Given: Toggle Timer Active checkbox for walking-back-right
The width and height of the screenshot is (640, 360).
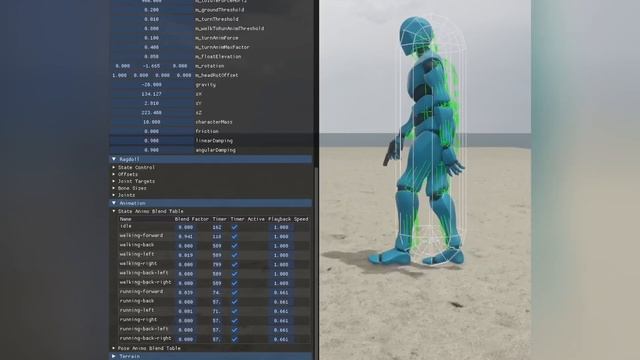Looking at the screenshot, I should pos(235,283).
